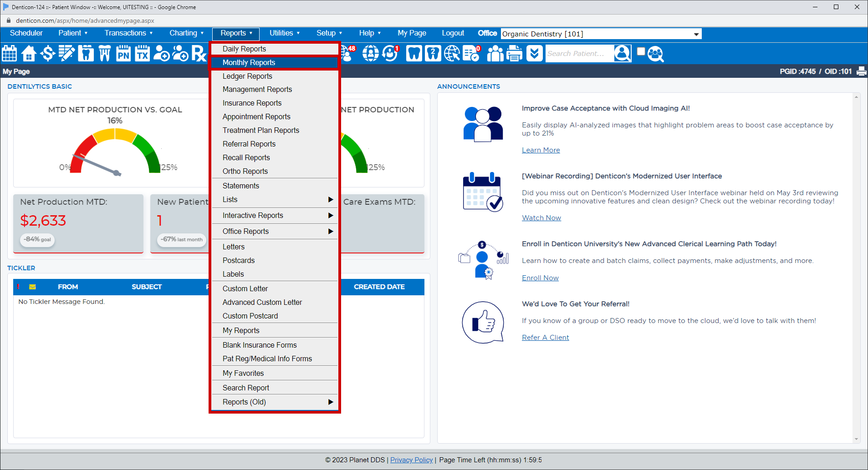Click the tooth icon with question mark
Screen dimensions: 868x470
(x=433, y=53)
